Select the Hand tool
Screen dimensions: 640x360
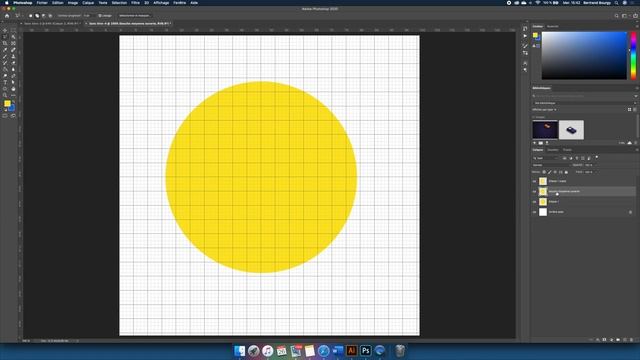point(13,89)
